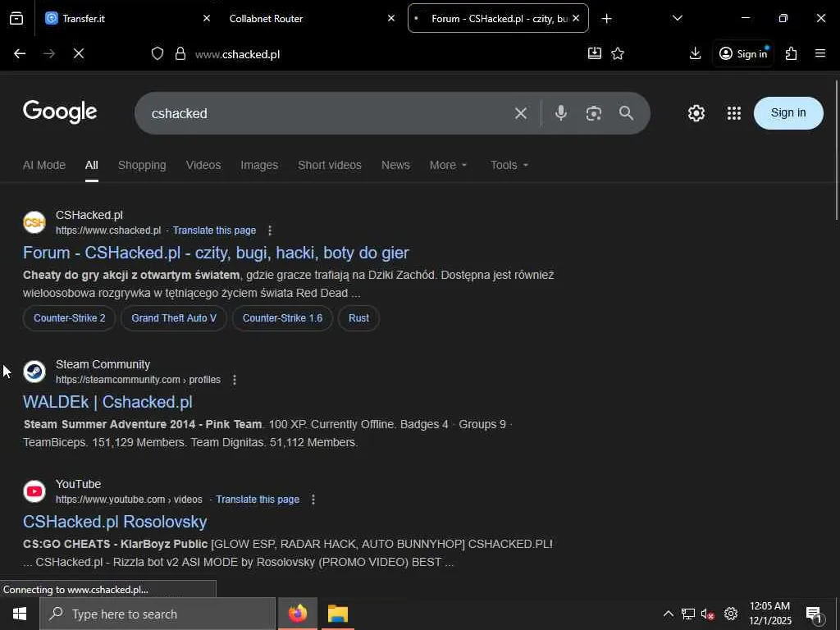Expand the Tools search options
This screenshot has height=630, width=840.
coord(509,165)
